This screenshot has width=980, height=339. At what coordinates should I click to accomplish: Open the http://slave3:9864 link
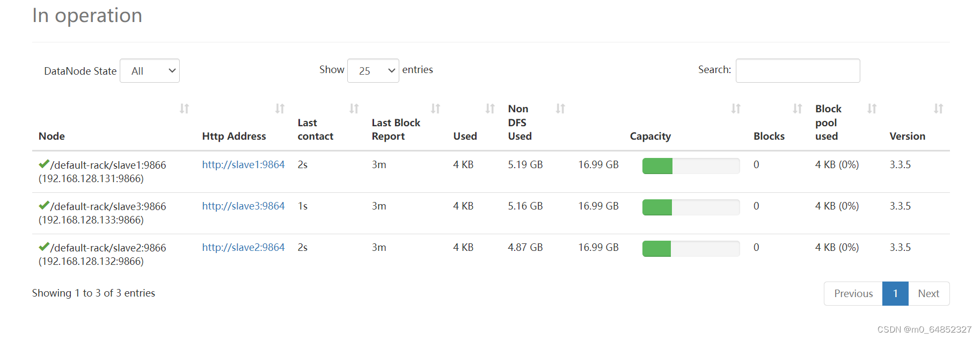(243, 206)
